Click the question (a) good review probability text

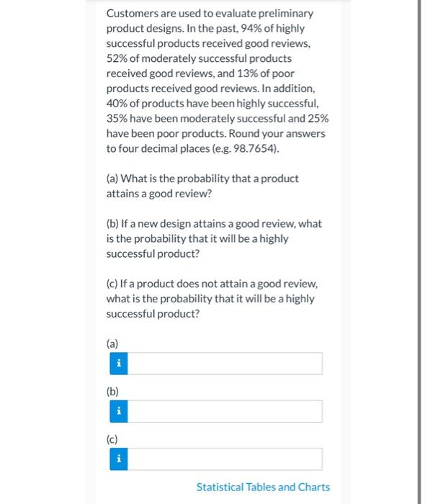pyautogui.click(x=202, y=186)
